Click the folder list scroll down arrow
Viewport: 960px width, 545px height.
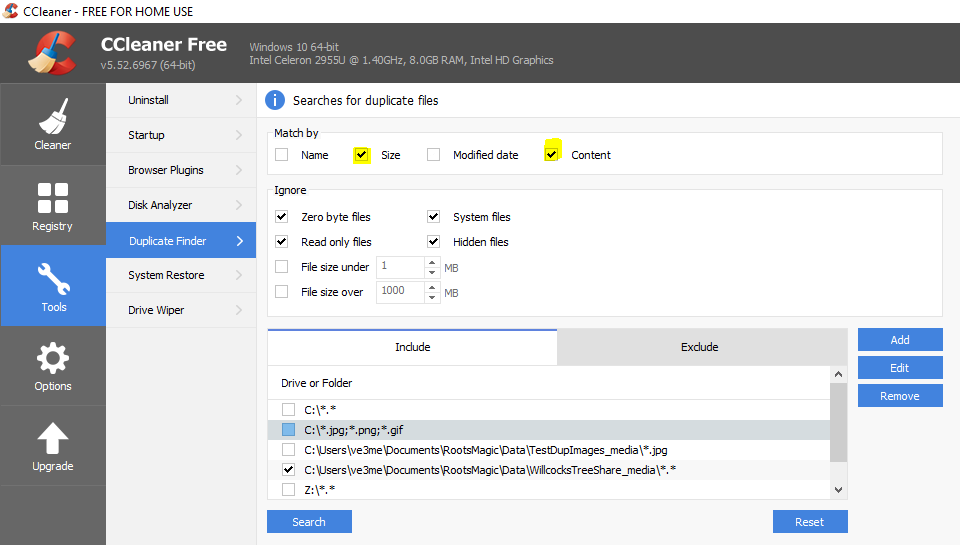(839, 490)
